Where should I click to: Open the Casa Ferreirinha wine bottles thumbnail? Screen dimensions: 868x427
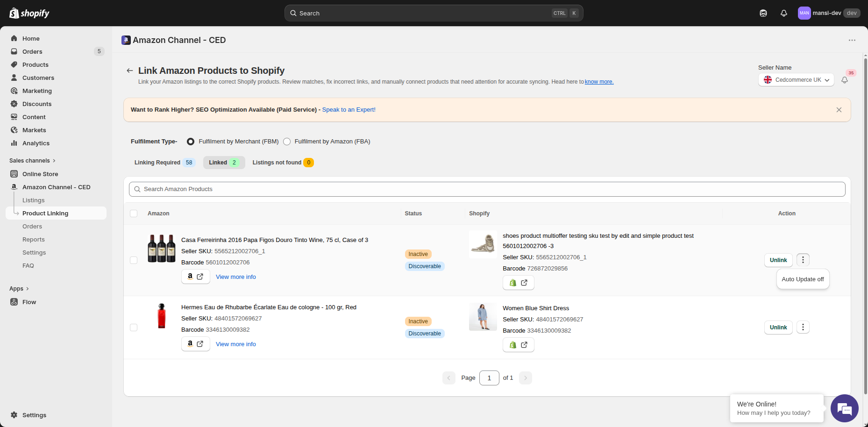point(162,248)
